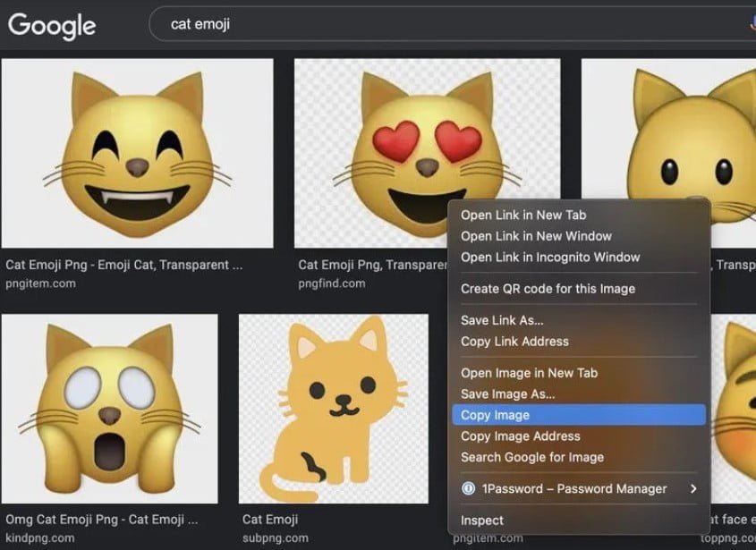
Task: Click Inspect in the context menu
Action: [x=482, y=520]
